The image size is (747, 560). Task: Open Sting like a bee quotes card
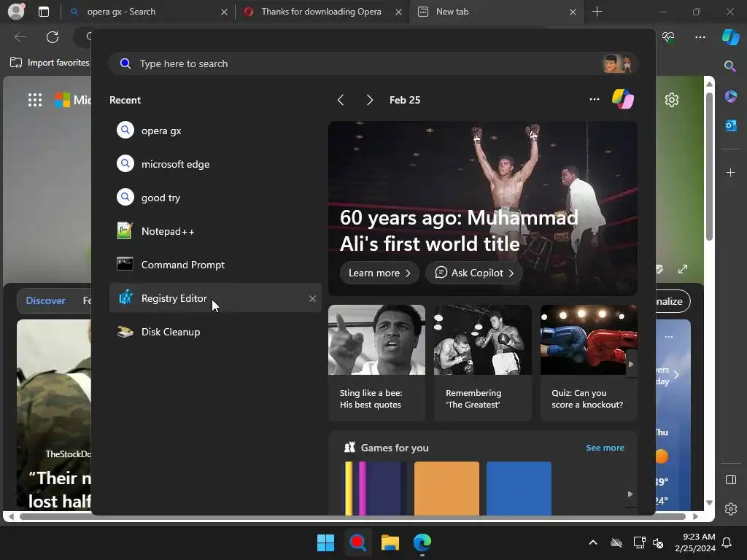(x=376, y=362)
